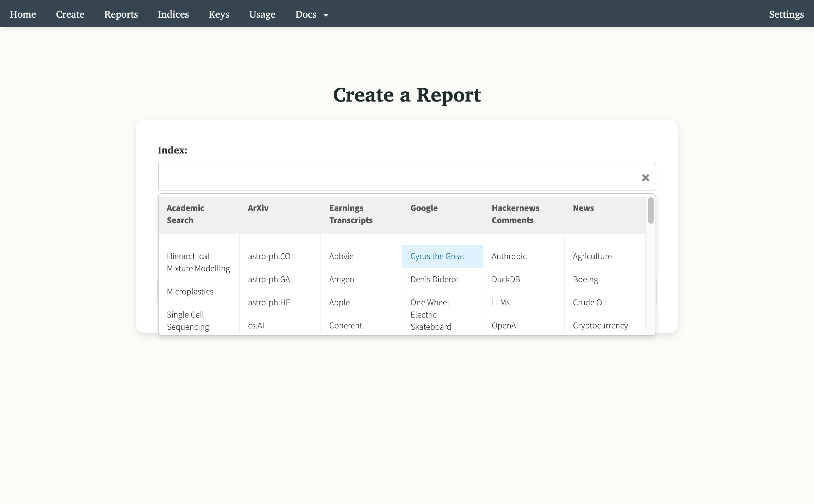The height and width of the screenshot is (504, 814).
Task: Clear the Index input field
Action: coord(645,177)
